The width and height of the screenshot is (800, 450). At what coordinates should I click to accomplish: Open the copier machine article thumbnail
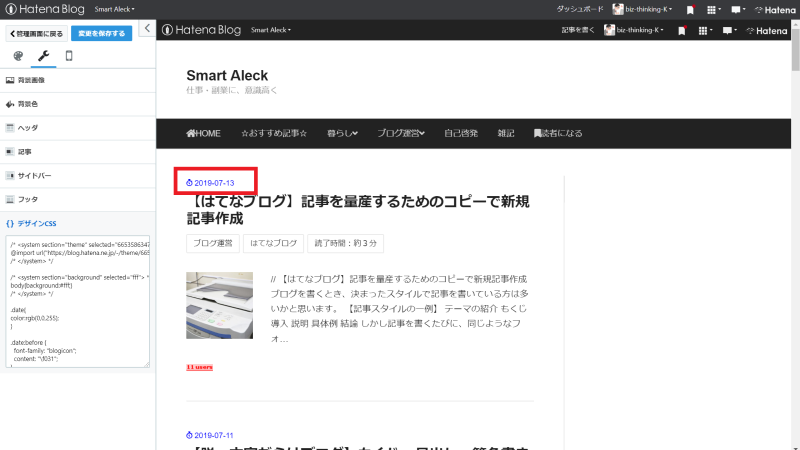pyautogui.click(x=219, y=305)
